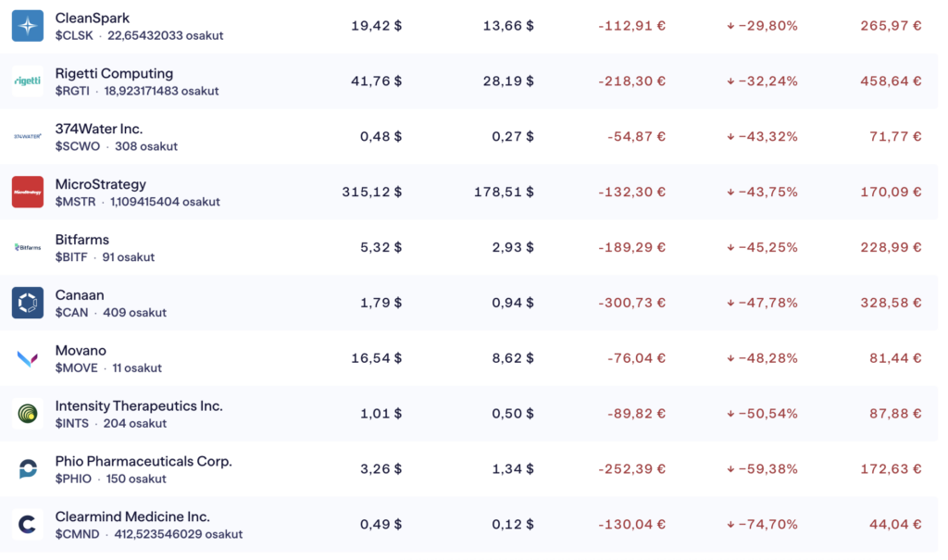The height and width of the screenshot is (560, 948).
Task: Open the red MicroStrategy logo icon
Action: click(x=28, y=192)
